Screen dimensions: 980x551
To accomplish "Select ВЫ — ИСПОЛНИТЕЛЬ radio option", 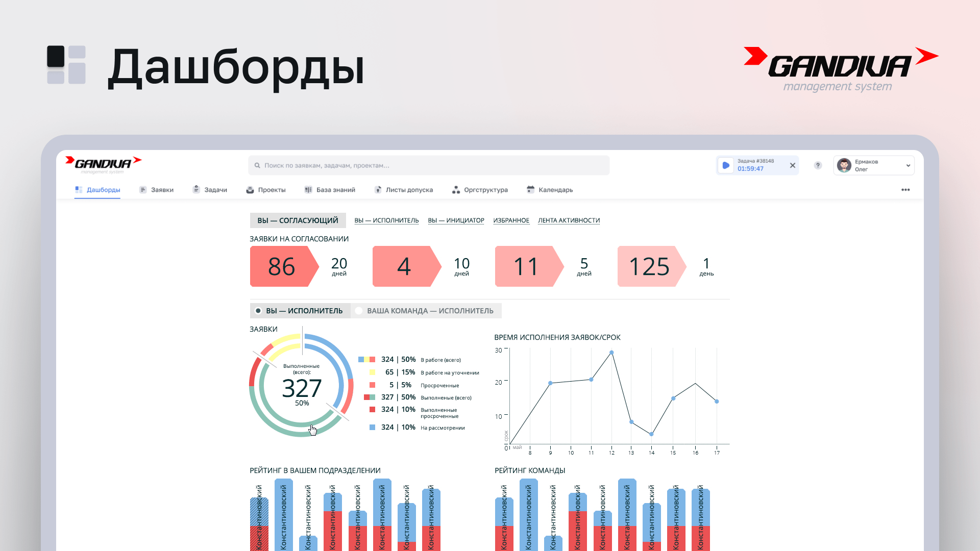I will (258, 311).
